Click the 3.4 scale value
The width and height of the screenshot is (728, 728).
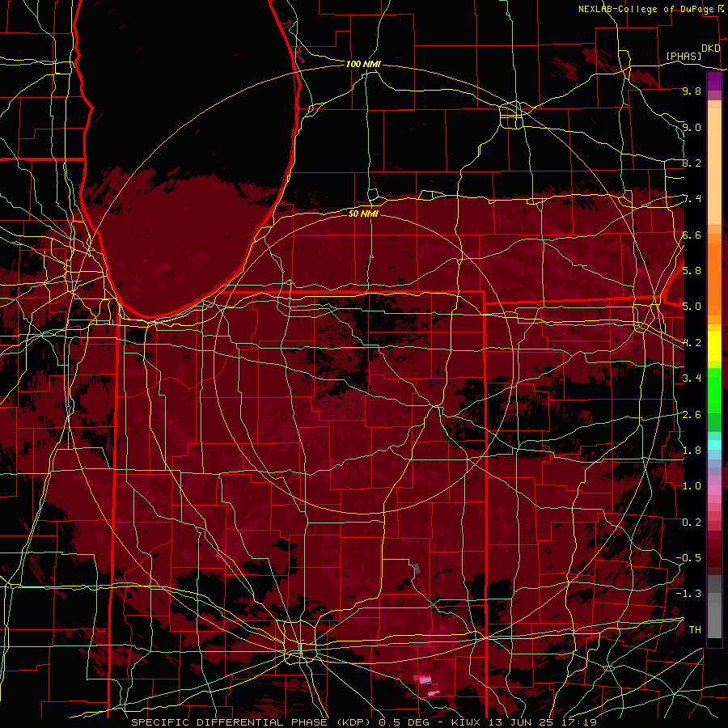click(692, 379)
